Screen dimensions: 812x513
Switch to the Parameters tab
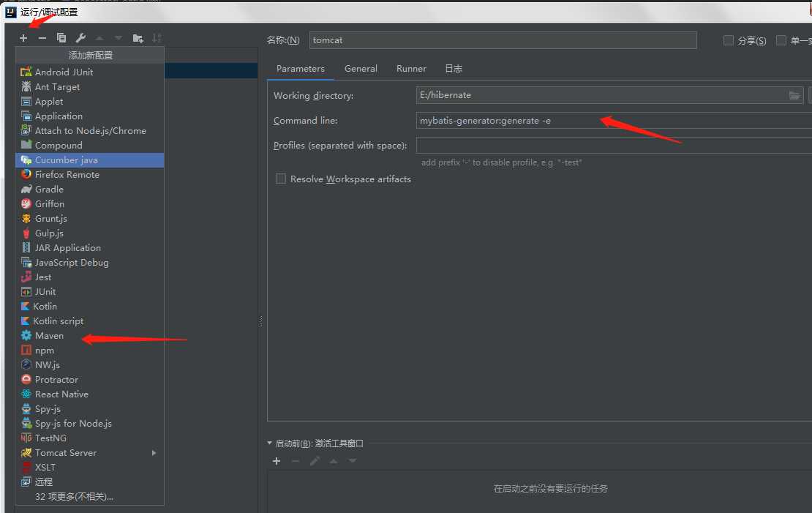coord(301,69)
